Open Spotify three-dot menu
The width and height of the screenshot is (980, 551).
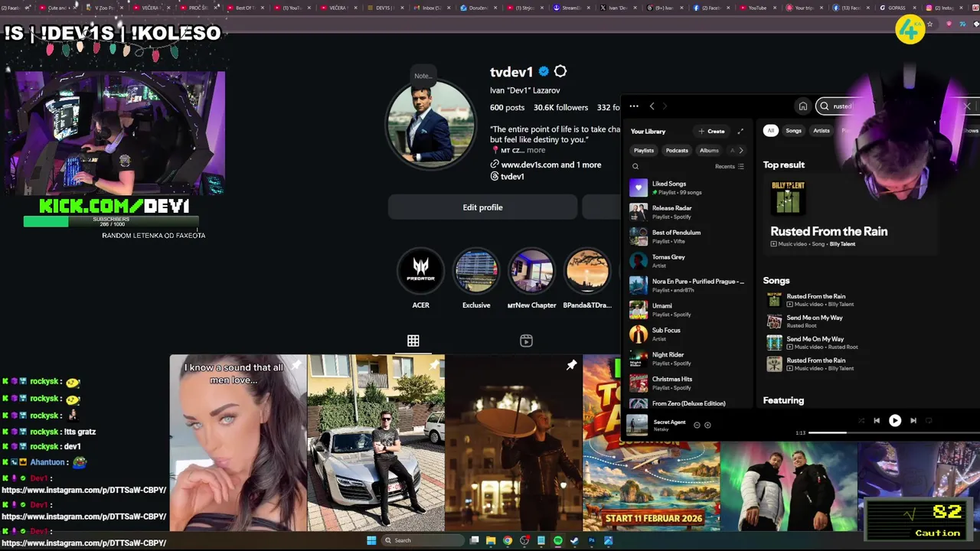point(634,106)
